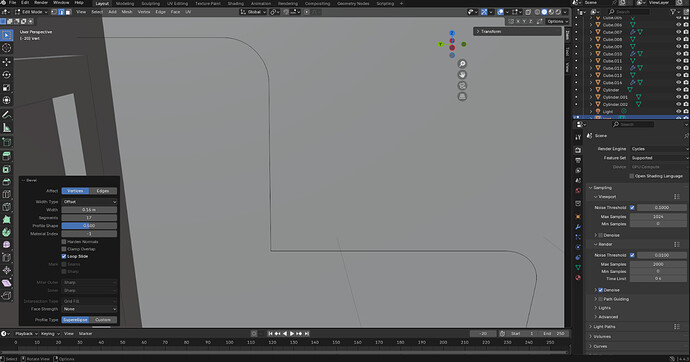Open the Width Type Offset dropdown

[89, 201]
